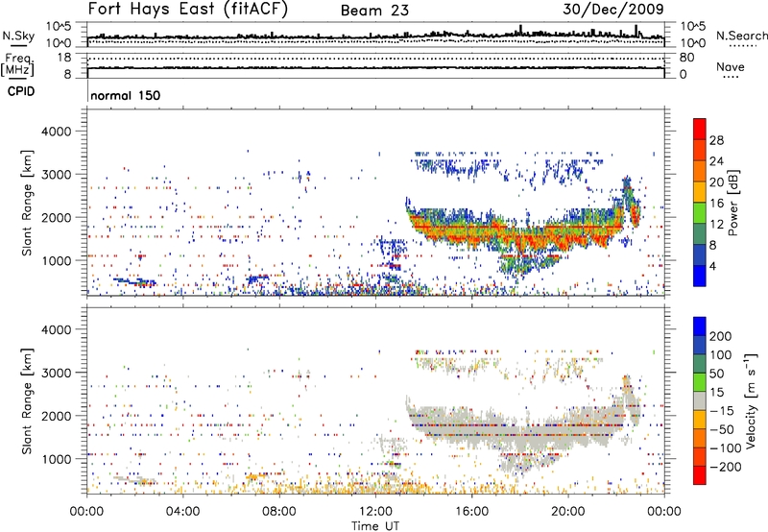Click the plot title 'Fort Hays East (fitACF)'

coord(188,10)
